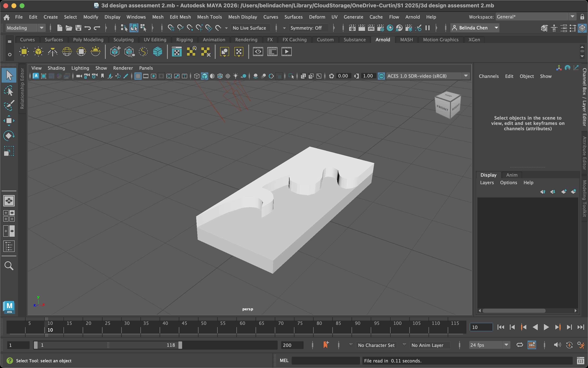588x368 pixels.
Task: Activate the Rotate tool in toolbox
Action: coord(9,136)
